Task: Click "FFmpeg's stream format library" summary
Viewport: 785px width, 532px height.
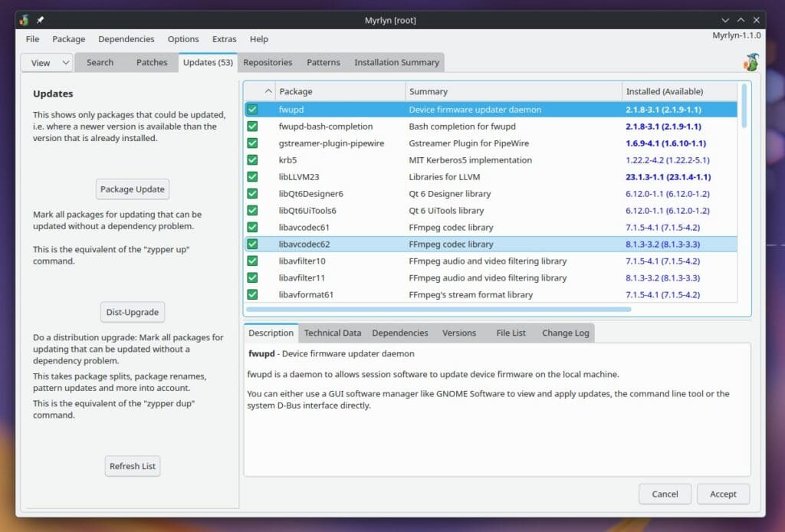Action: tap(471, 295)
